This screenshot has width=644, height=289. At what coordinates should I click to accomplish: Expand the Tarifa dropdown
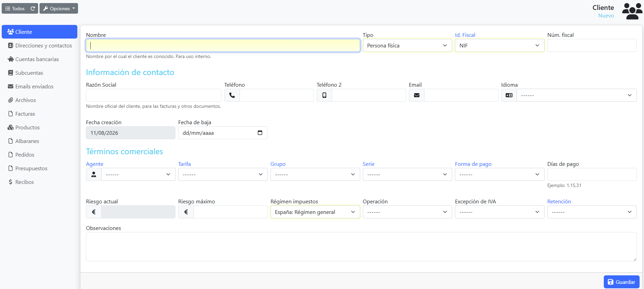pos(223,174)
